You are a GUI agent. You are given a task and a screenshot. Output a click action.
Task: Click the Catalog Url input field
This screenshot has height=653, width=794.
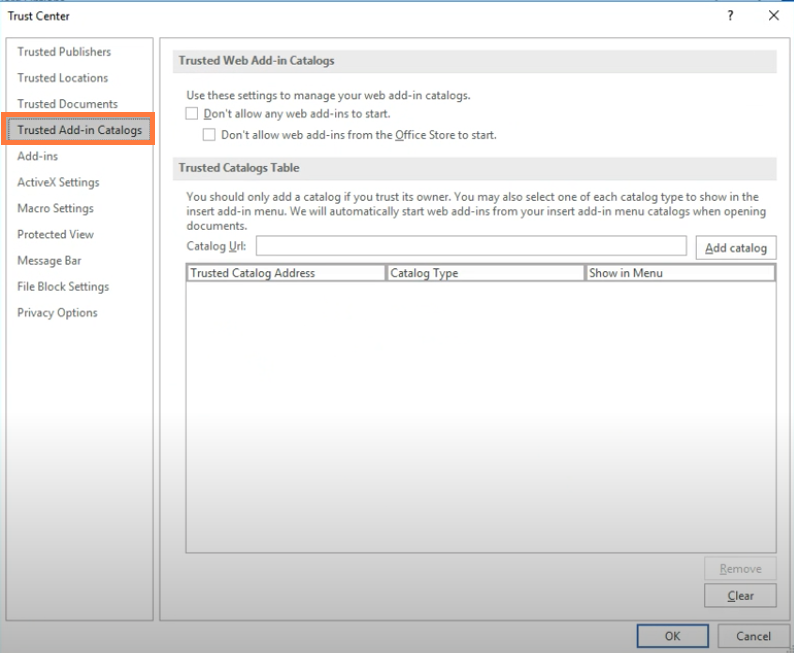tap(471, 246)
